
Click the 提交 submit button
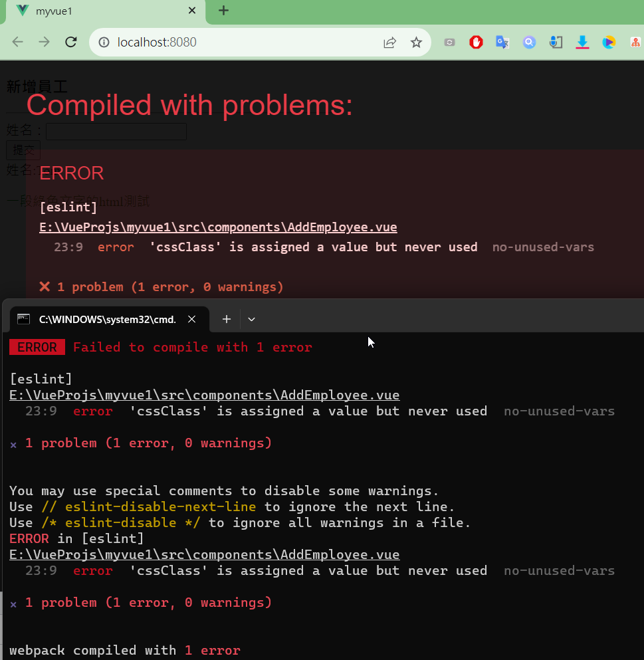[23, 150]
